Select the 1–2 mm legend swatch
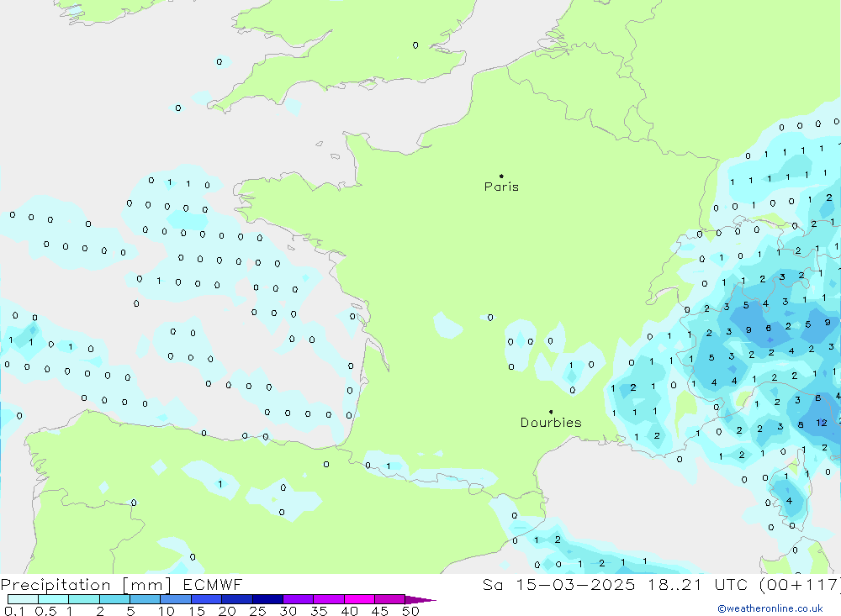 tap(83, 599)
